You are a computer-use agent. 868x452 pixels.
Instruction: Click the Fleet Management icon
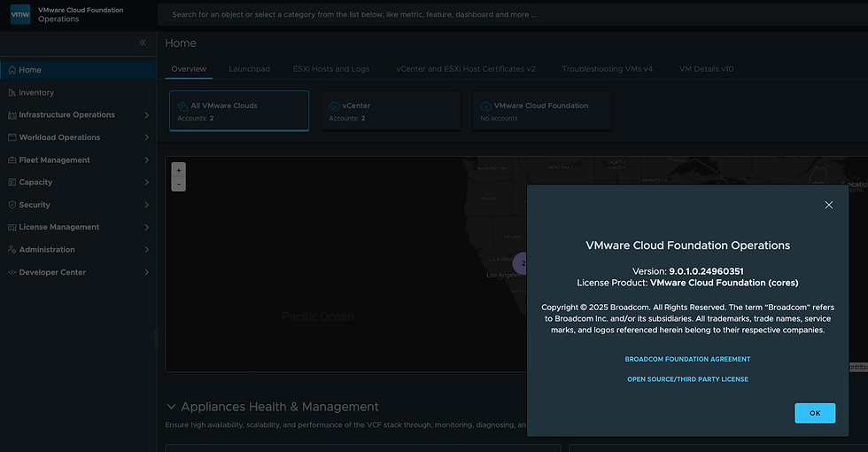12,160
